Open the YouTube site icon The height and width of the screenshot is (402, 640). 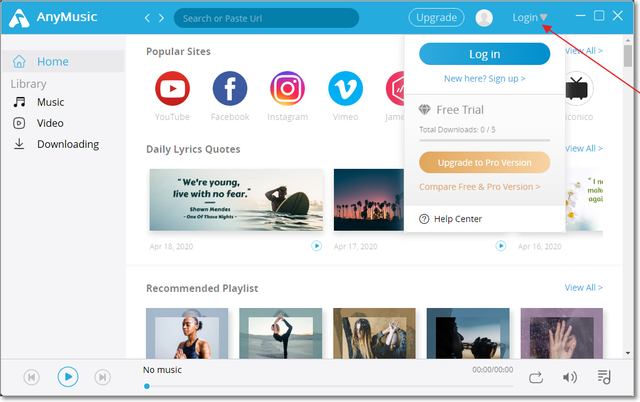(x=172, y=91)
